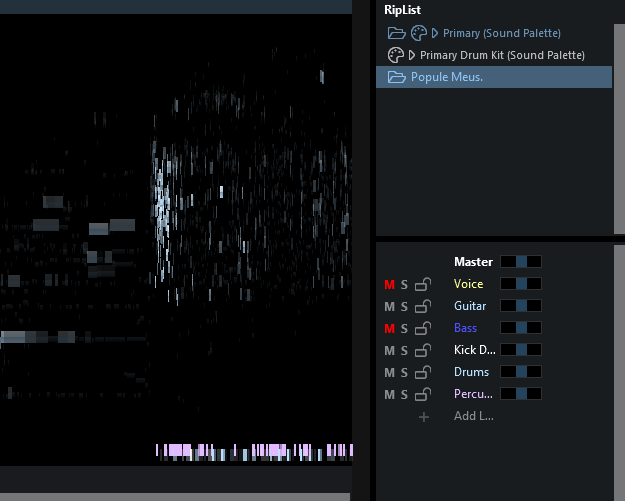Mute the Percu... layer
This screenshot has height=501, width=625.
(389, 395)
